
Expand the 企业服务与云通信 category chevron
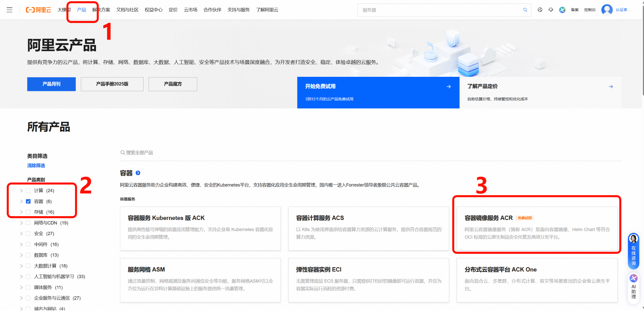[21, 298]
